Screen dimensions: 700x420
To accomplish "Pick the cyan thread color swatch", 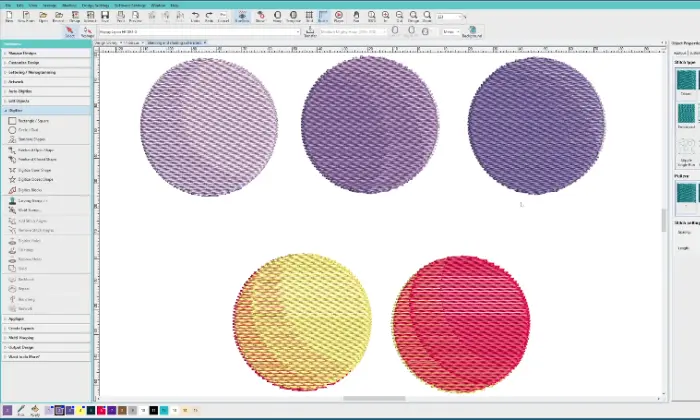I will (x=164, y=410).
